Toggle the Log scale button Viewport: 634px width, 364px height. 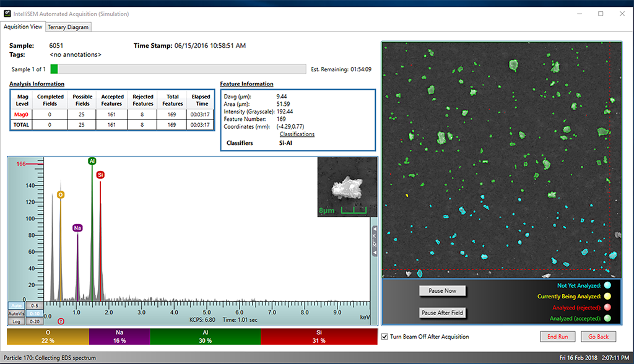click(15, 321)
